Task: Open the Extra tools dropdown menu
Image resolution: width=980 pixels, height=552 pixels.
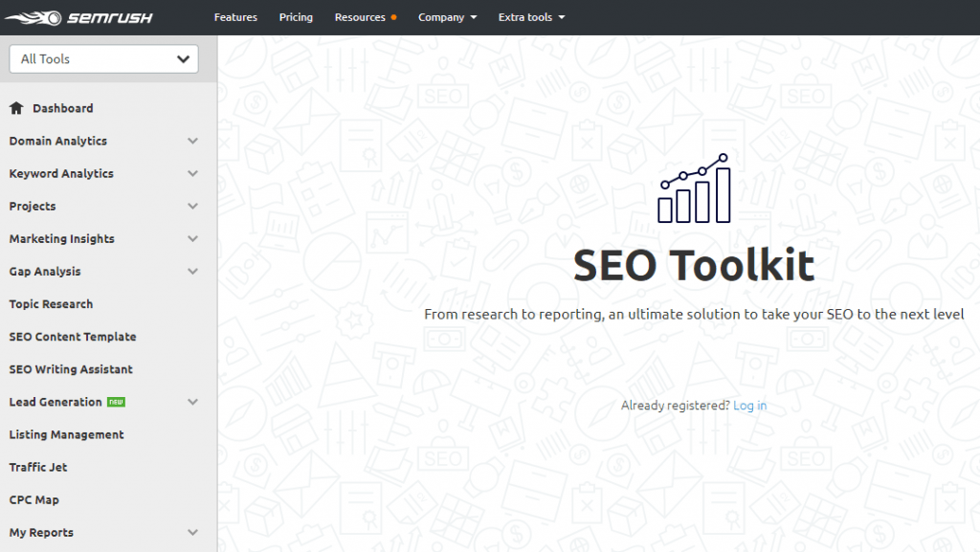Action: pos(531,17)
